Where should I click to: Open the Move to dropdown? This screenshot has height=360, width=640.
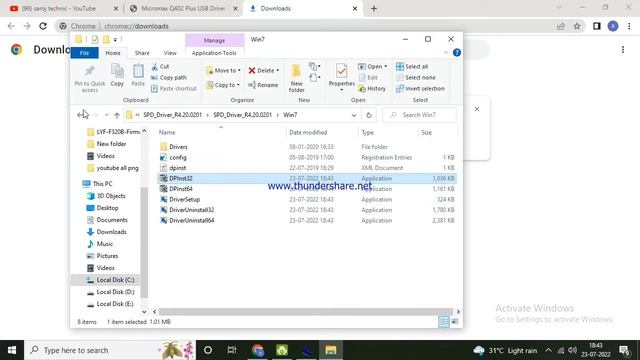pyautogui.click(x=224, y=71)
